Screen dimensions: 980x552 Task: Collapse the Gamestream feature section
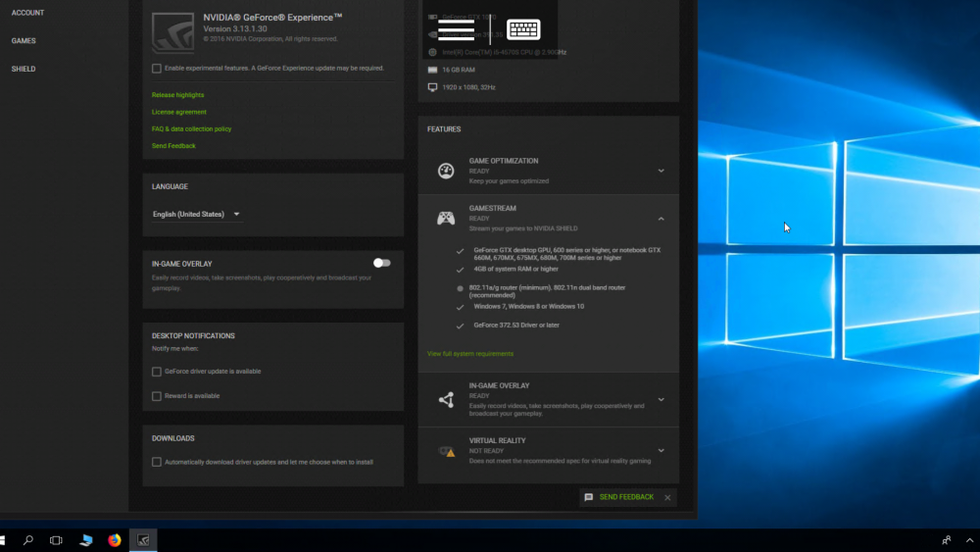pyautogui.click(x=661, y=219)
